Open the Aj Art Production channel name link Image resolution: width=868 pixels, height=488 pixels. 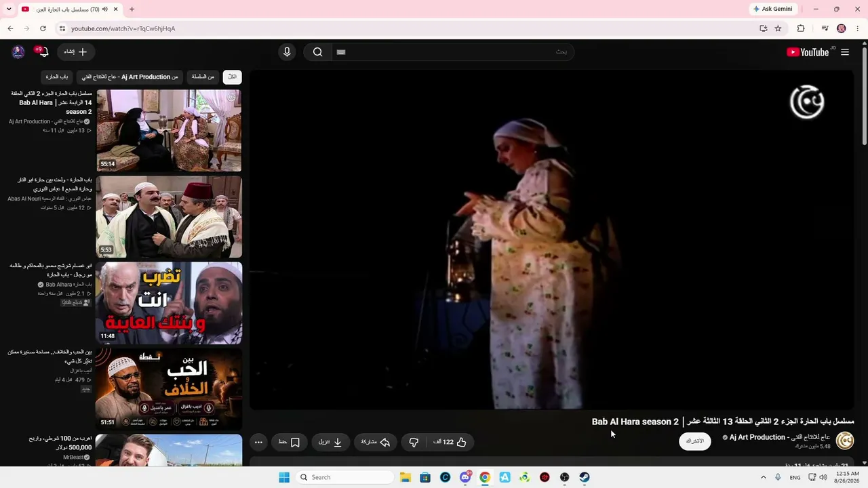780,437
